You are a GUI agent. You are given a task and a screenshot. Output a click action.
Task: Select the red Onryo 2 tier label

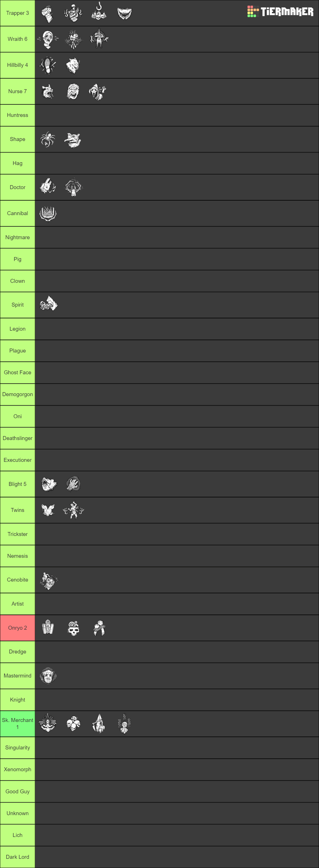tap(18, 628)
